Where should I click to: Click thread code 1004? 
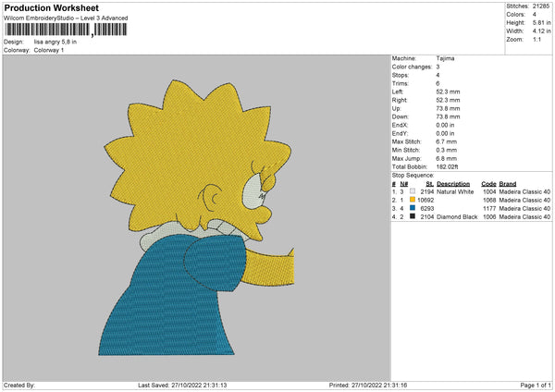(489, 191)
